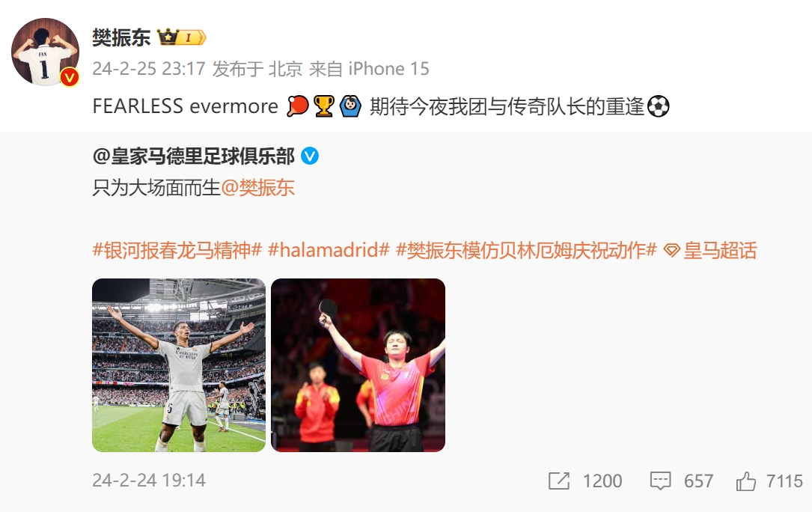Screen dimensions: 812x512
Task: Open @皇家马德里足球俱乐部 account link
Action: 193,156
